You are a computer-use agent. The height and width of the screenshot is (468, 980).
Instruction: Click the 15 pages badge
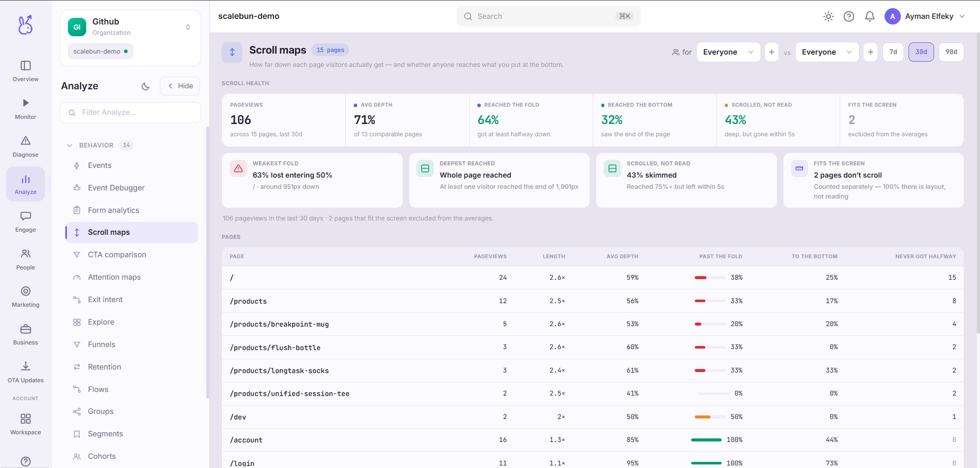(330, 50)
